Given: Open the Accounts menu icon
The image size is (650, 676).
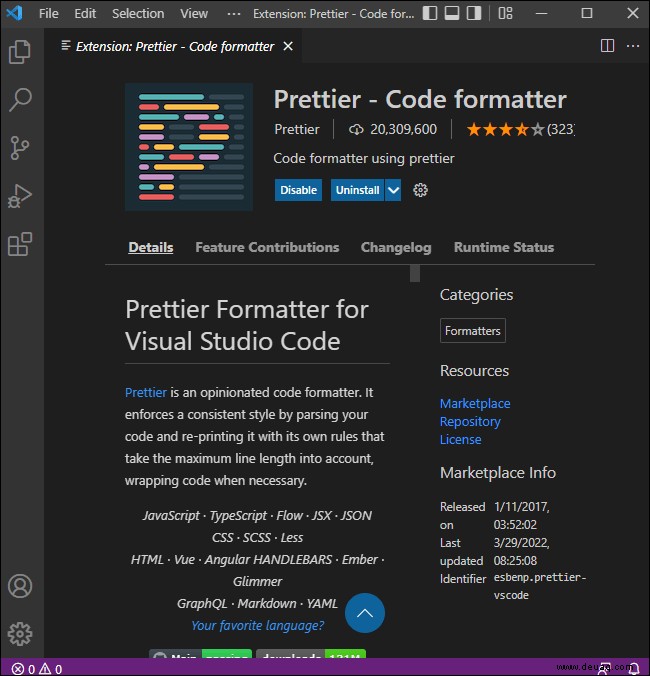Looking at the screenshot, I should (20, 586).
